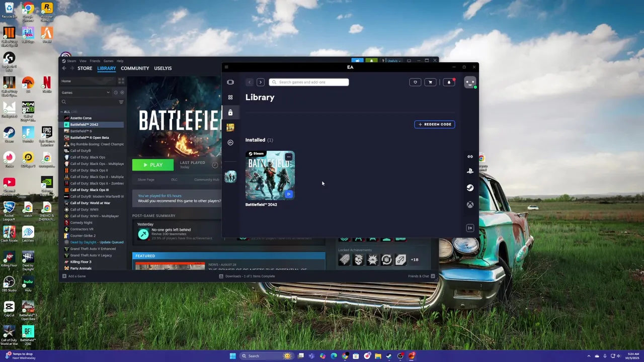Open the Store Page link in Steam
This screenshot has height=362, width=644.
click(146, 179)
